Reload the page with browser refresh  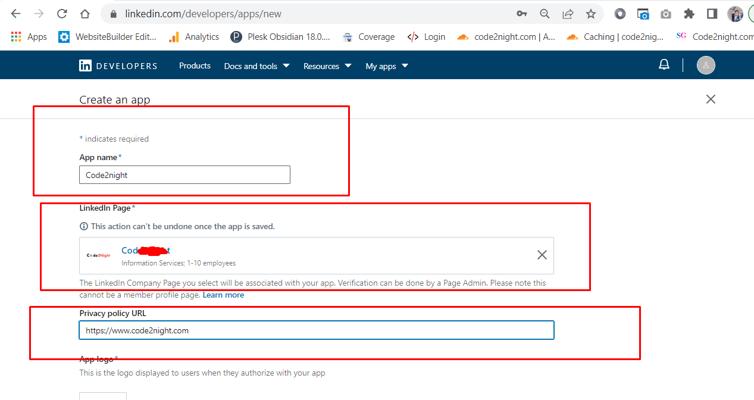[62, 14]
